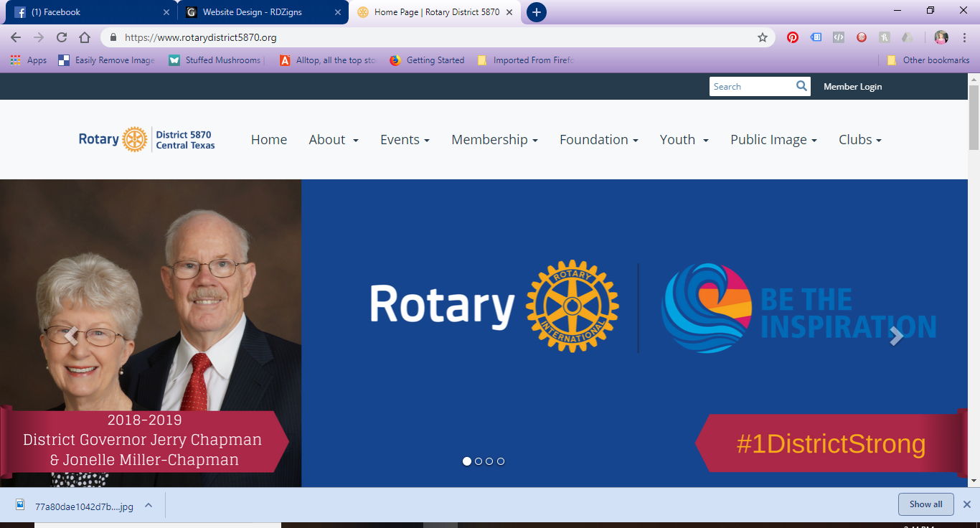Image resolution: width=980 pixels, height=528 pixels.
Task: Expand the Foundation dropdown menu
Action: [598, 140]
